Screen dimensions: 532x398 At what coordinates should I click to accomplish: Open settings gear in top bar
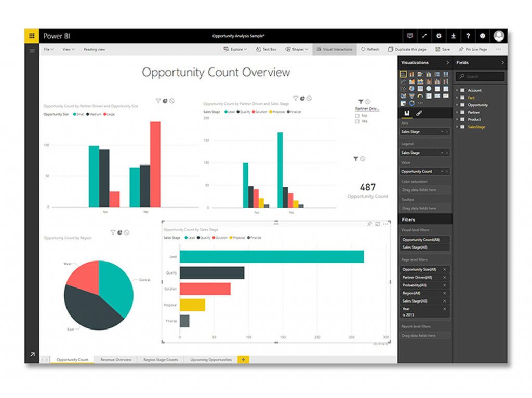pos(439,36)
